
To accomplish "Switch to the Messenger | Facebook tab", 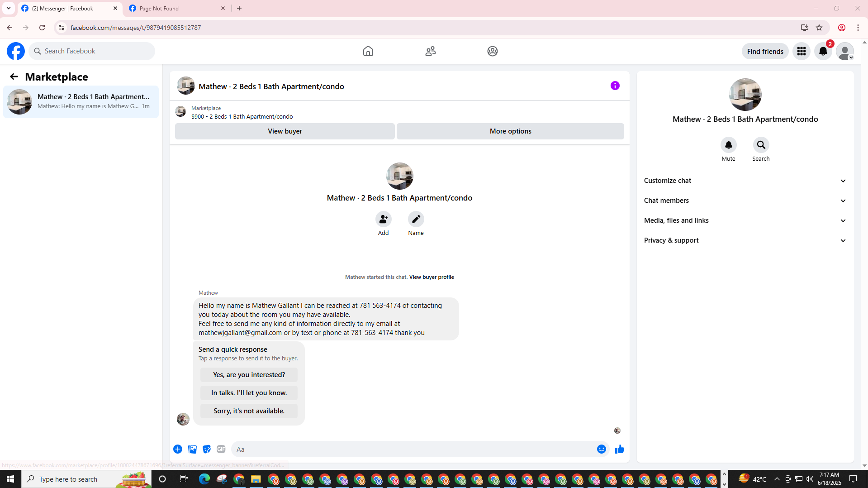I will tap(70, 8).
